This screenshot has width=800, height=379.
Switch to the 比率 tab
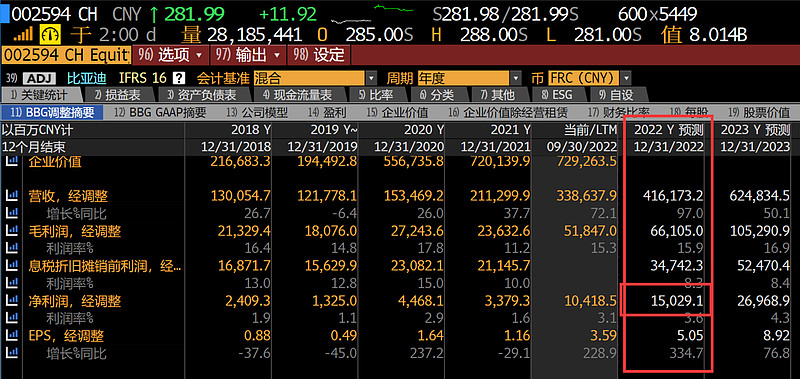376,95
